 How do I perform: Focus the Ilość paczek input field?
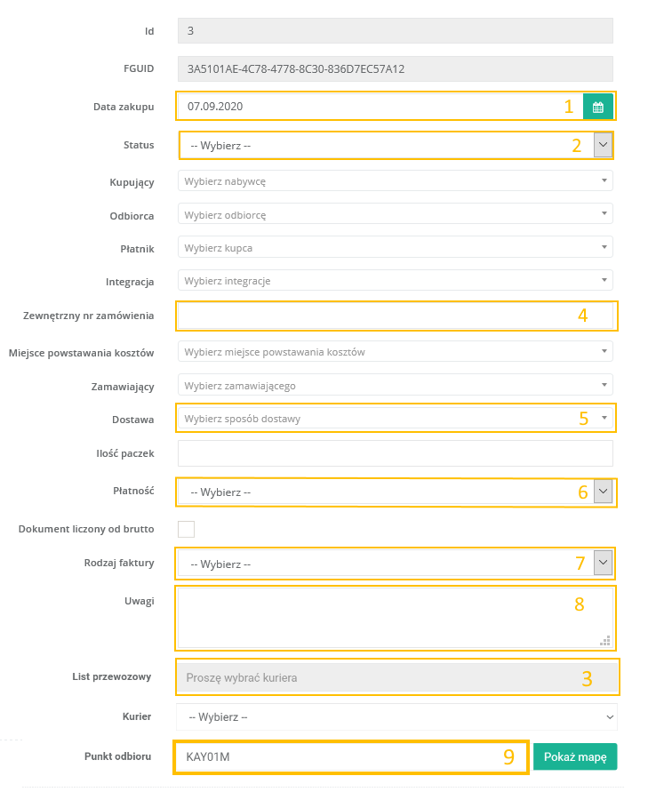tap(396, 453)
